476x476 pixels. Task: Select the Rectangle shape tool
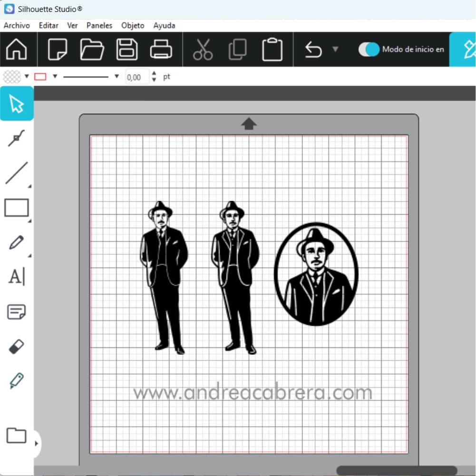(17, 208)
